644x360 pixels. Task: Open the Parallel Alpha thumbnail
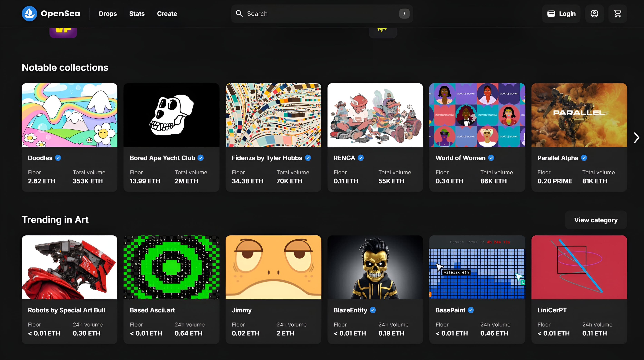click(x=579, y=115)
